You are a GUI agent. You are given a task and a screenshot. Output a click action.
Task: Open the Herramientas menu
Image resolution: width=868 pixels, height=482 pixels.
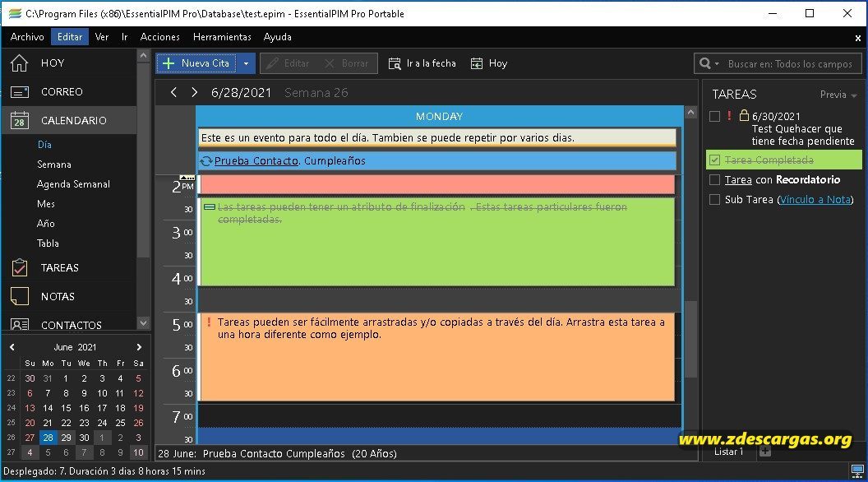[222, 37]
